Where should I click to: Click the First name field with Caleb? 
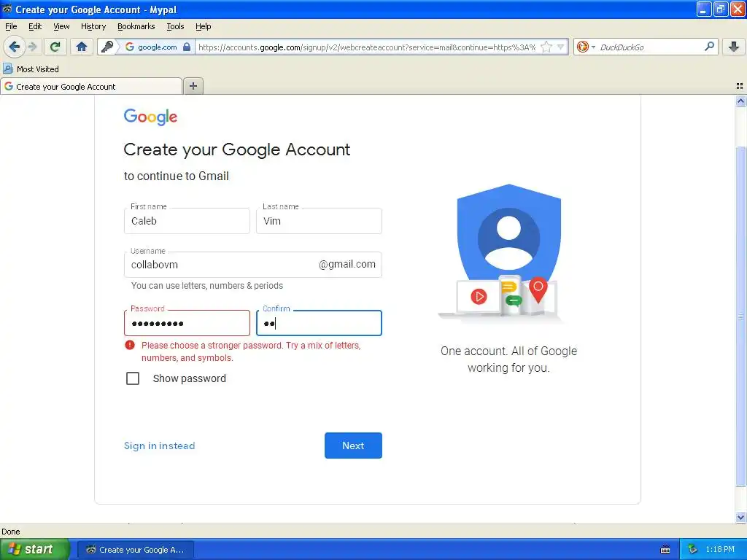tap(187, 221)
